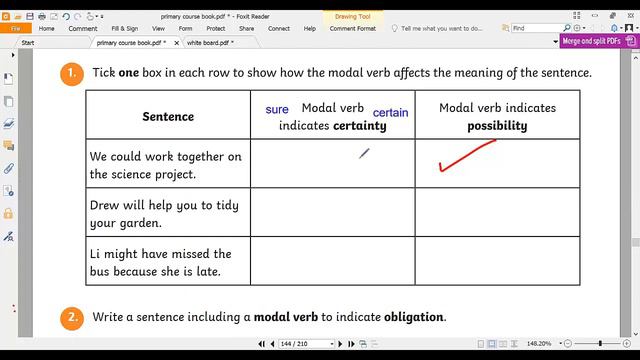Click the scrollbar up arrow
The width and height of the screenshot is (640, 360).
tap(636, 58)
